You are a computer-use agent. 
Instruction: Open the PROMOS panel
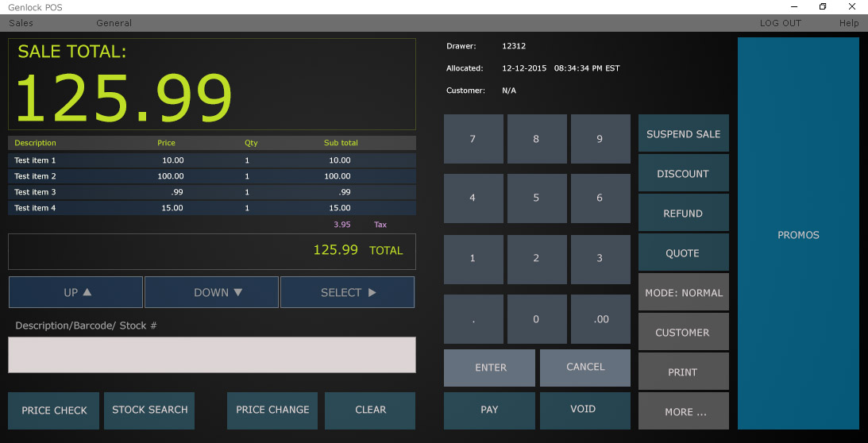pos(798,235)
